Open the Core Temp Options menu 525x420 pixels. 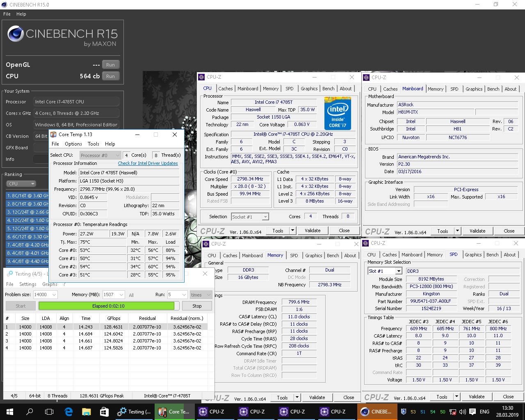click(73, 144)
